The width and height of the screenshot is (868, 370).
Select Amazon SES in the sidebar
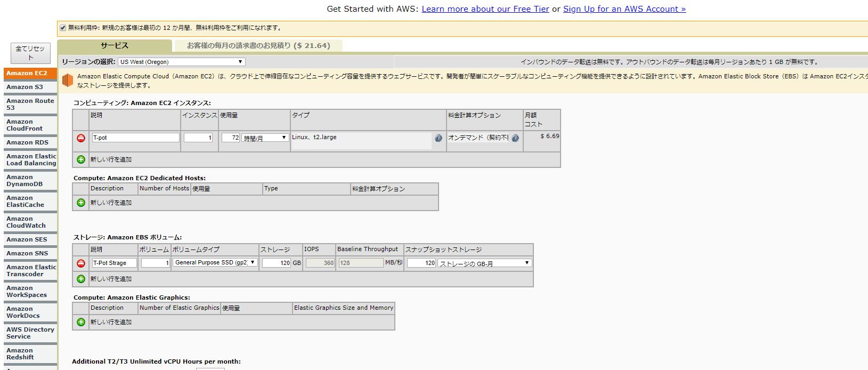pos(30,240)
